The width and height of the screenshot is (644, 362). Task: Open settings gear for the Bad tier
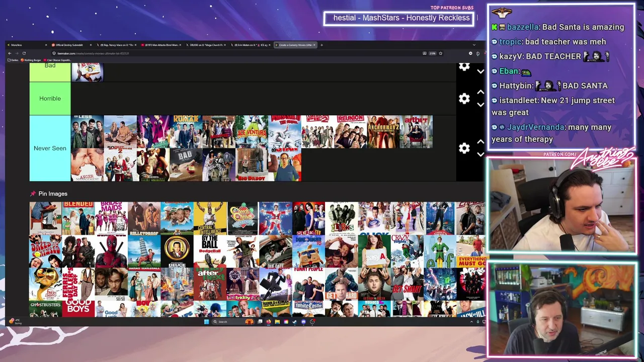pyautogui.click(x=464, y=67)
